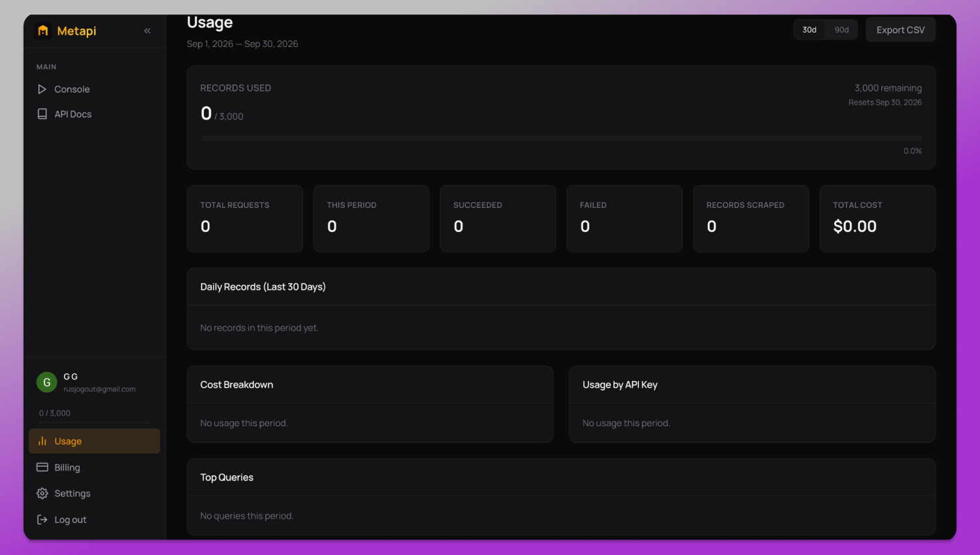
Task: Click the Metapi brand name
Action: coord(76,31)
